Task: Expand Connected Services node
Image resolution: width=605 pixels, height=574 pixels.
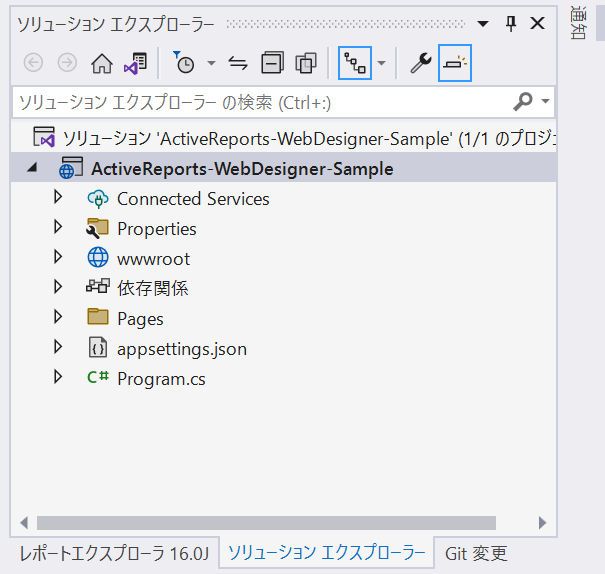Action: 58,197
